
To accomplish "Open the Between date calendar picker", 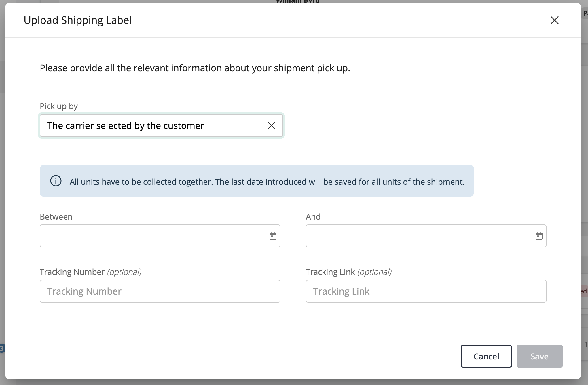I will [273, 236].
